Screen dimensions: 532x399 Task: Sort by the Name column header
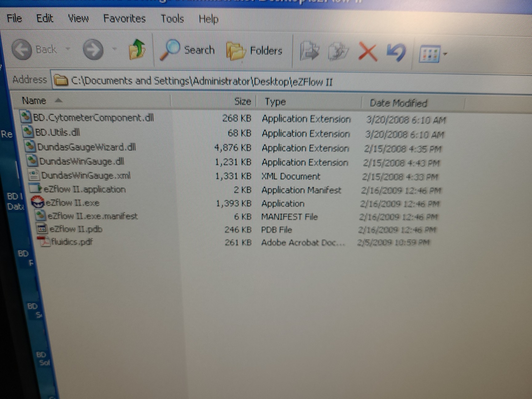34,101
